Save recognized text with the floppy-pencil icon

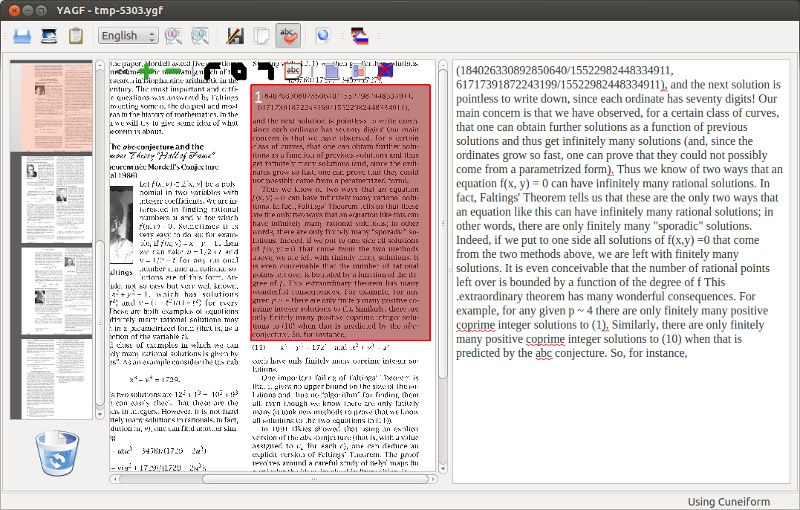point(235,36)
